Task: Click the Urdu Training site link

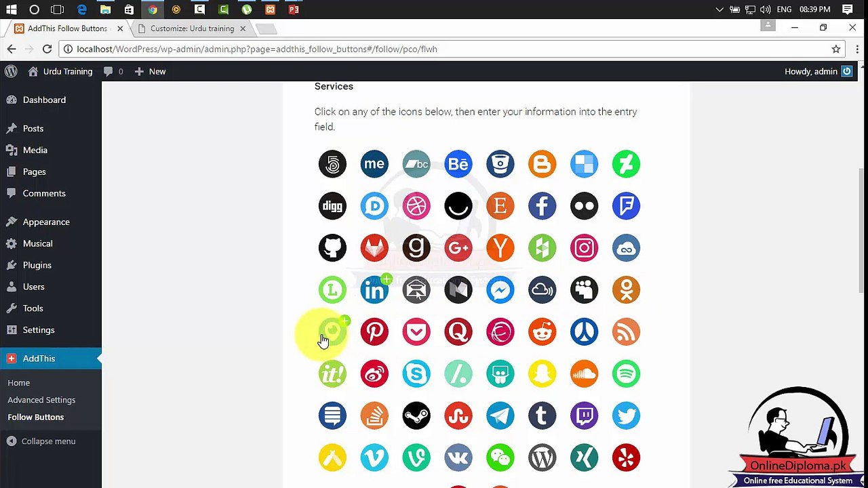Action: 60,71
